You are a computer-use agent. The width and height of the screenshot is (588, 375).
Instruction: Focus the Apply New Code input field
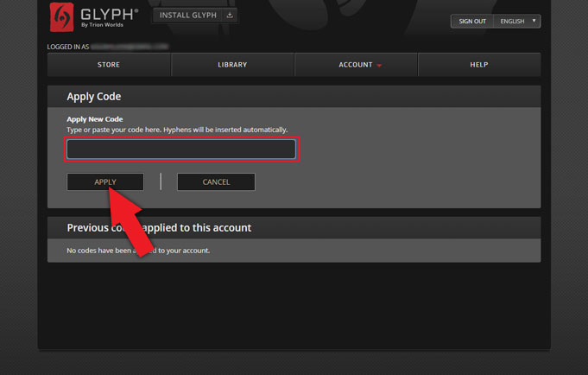(181, 149)
